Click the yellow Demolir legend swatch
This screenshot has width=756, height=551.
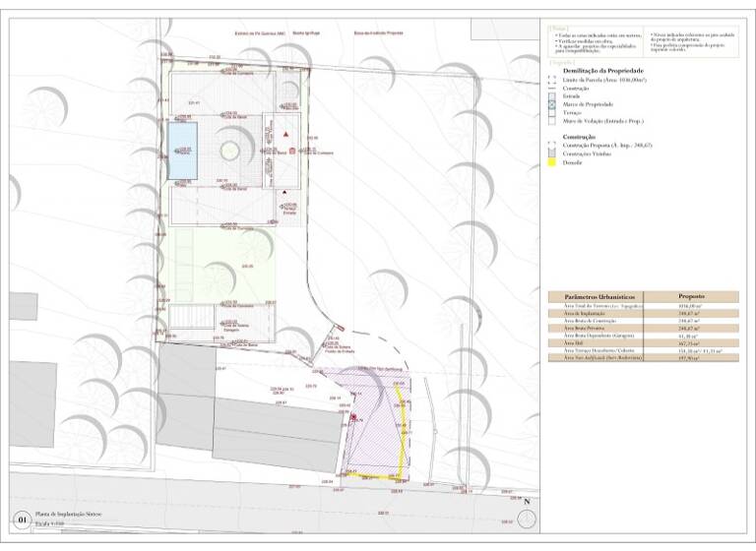click(552, 162)
